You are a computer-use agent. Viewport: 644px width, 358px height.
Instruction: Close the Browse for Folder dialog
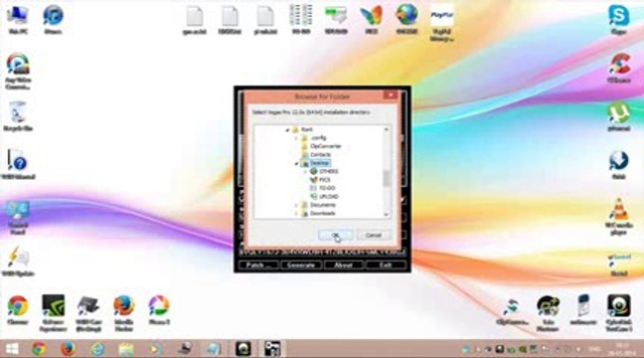pyautogui.click(x=390, y=95)
